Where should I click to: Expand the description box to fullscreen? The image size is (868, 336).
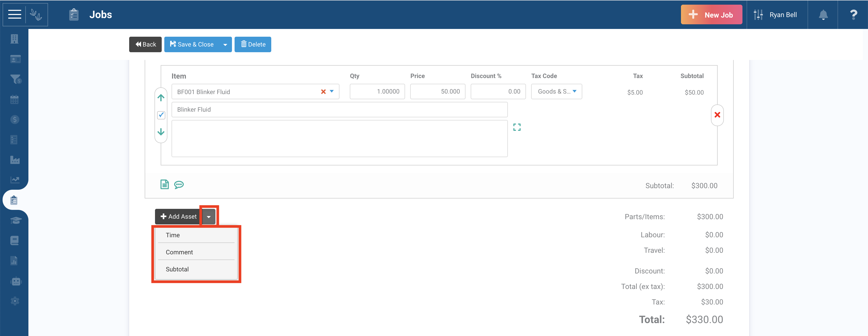pos(517,127)
